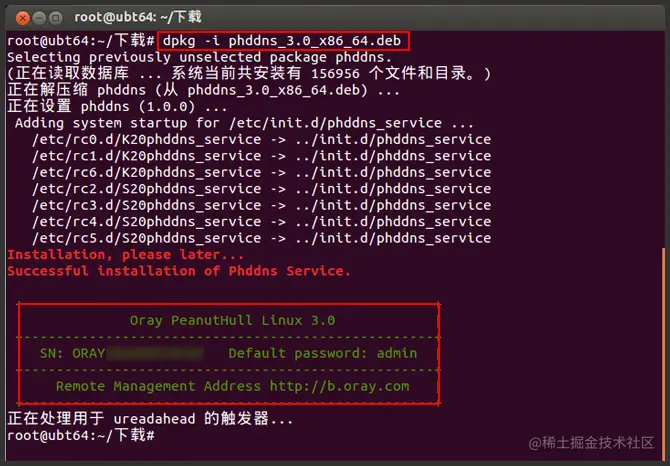Click the /etc/rc2.d/S20phddns_service line
The width and height of the screenshot is (670, 466).
point(260,189)
